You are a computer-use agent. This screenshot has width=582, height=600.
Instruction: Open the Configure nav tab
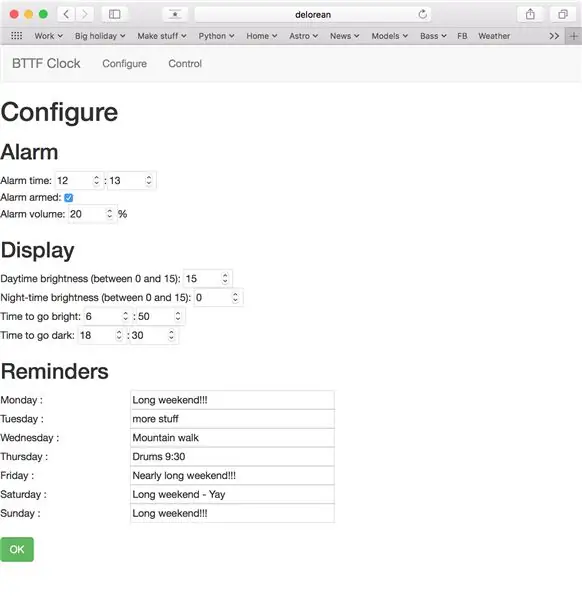tap(124, 64)
